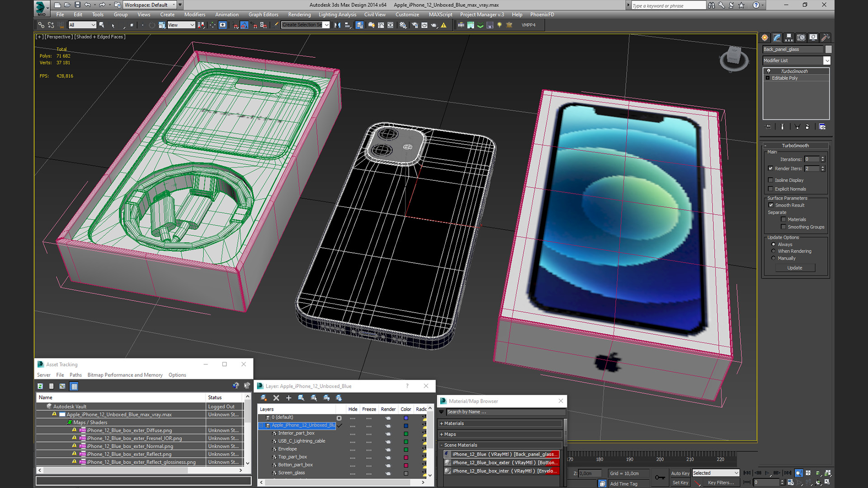Click the Set Key button
This screenshot has width=868, height=488.
coord(680,483)
